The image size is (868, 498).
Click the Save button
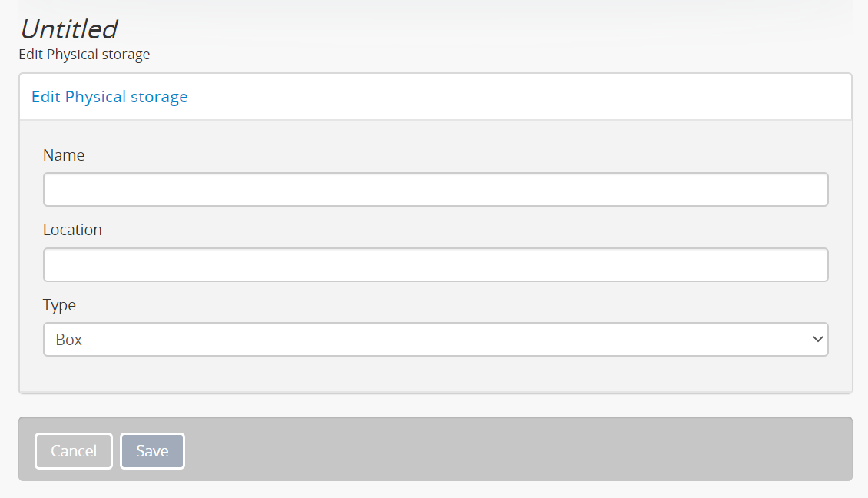point(152,451)
